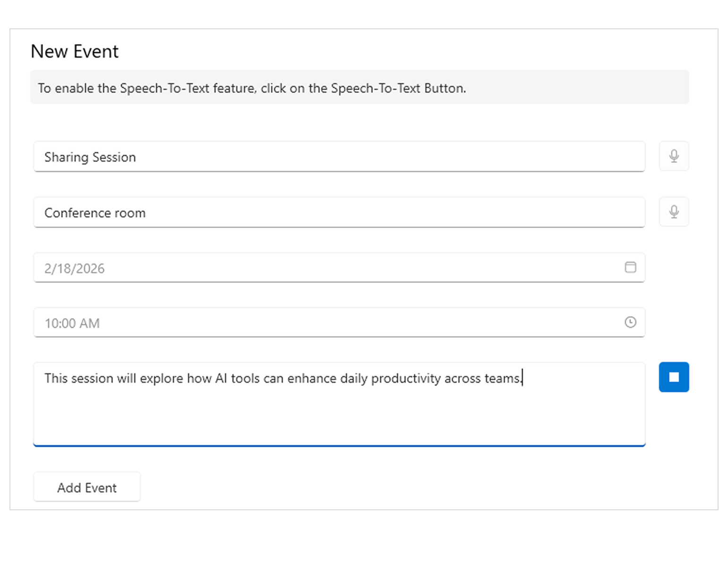Click the clock icon in the time field
Image resolution: width=728 pixels, height=567 pixels.
[x=630, y=323]
